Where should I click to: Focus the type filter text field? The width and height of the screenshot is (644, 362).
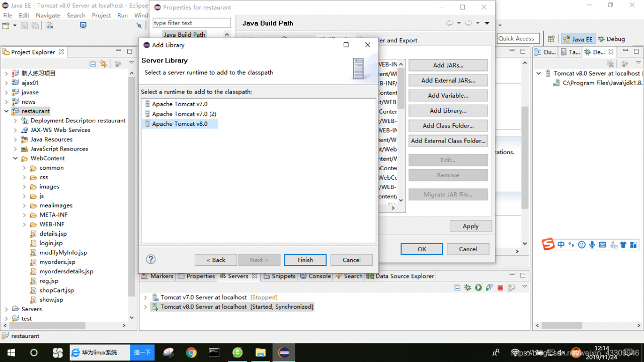point(192,23)
